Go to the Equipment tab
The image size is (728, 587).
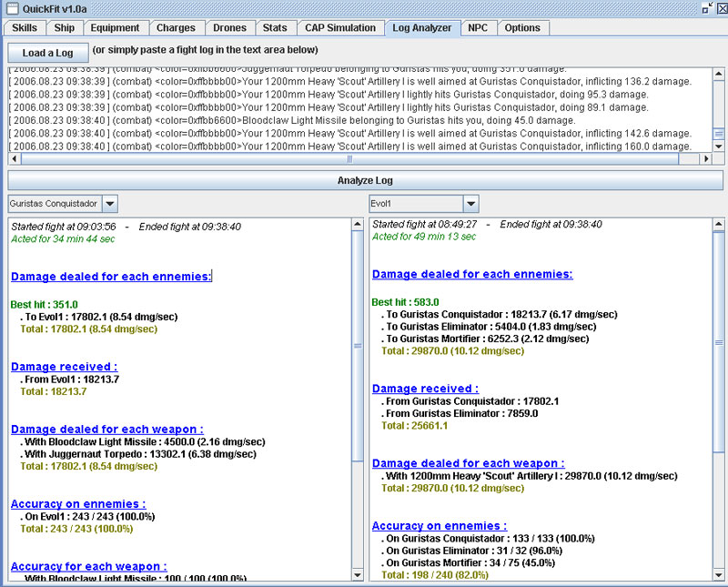115,28
